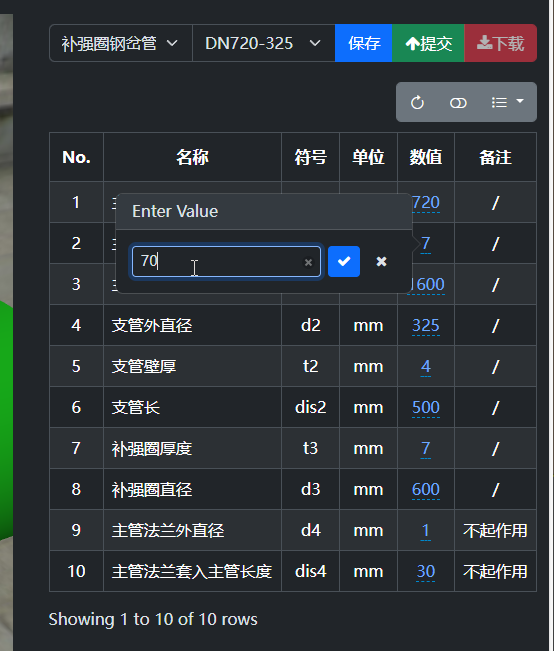
Task: Cancel editing with the X icon
Action: tap(381, 262)
